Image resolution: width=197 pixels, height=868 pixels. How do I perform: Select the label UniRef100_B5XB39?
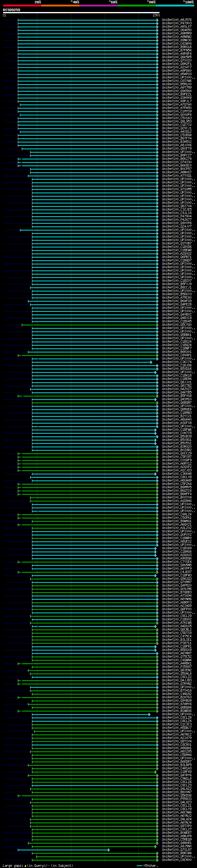(177, 437)
